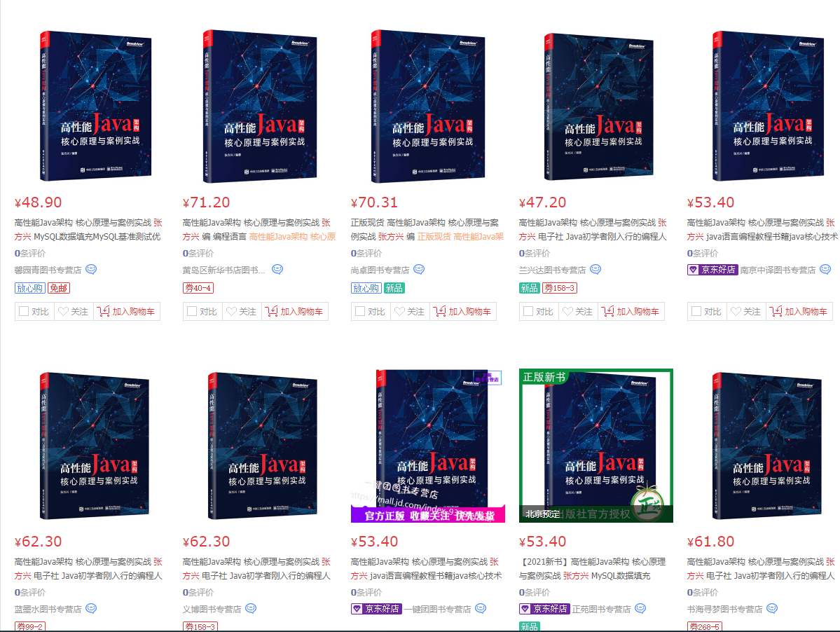Viewport: 840px width, 632px height.
Task: Open book thumbnail with 正版新书 green border
Action: point(595,446)
